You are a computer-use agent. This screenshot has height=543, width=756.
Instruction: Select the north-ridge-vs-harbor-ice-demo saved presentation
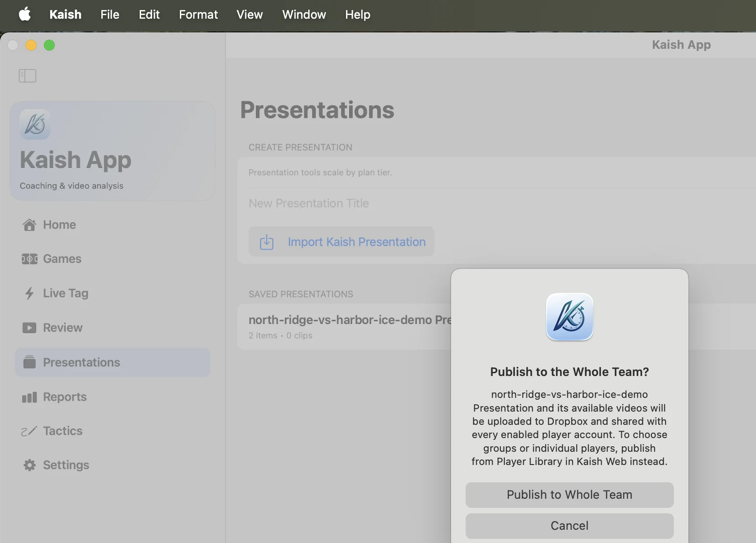point(344,327)
